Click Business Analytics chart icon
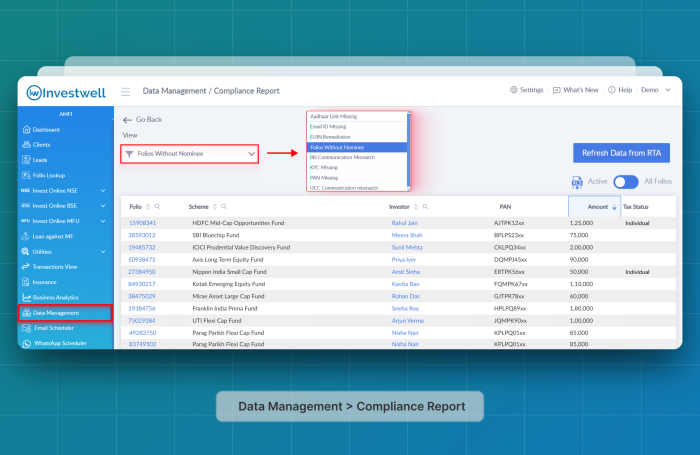Image resolution: width=700 pixels, height=455 pixels. 26,297
